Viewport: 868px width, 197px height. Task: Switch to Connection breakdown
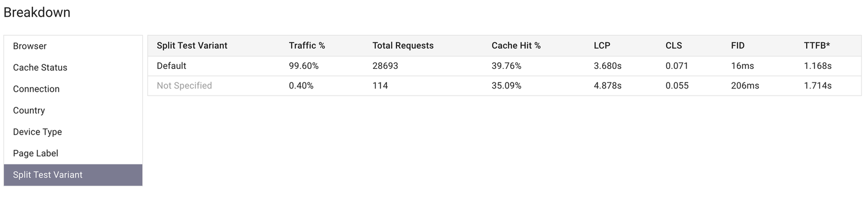click(73, 89)
